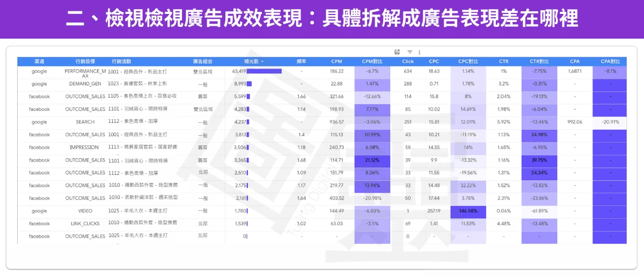Sort table by CPM對比 header
Screen dimensions: 644x279
[372, 61]
